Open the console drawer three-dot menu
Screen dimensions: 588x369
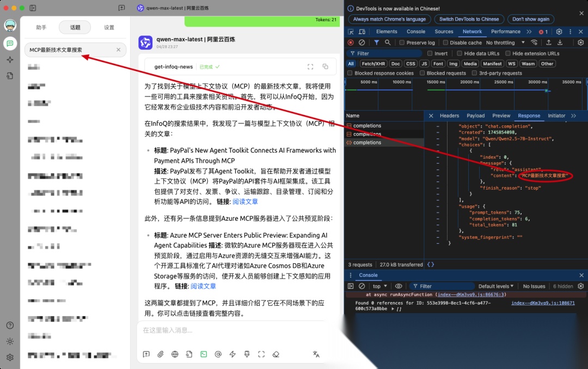(x=351, y=275)
